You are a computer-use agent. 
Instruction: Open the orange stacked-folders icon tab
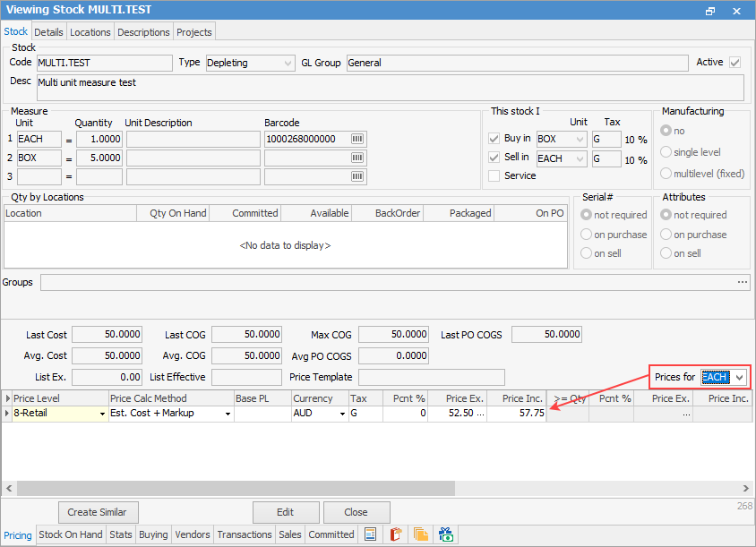click(x=420, y=534)
